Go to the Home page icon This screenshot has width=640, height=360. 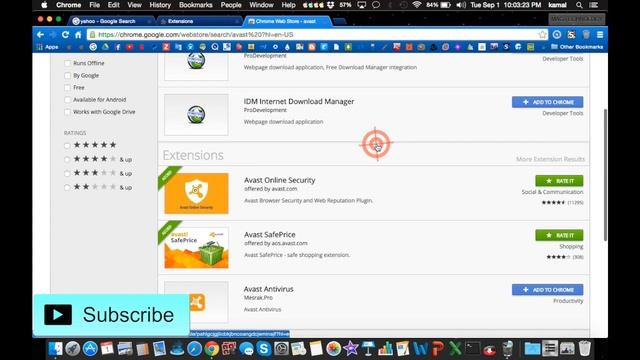(78, 35)
